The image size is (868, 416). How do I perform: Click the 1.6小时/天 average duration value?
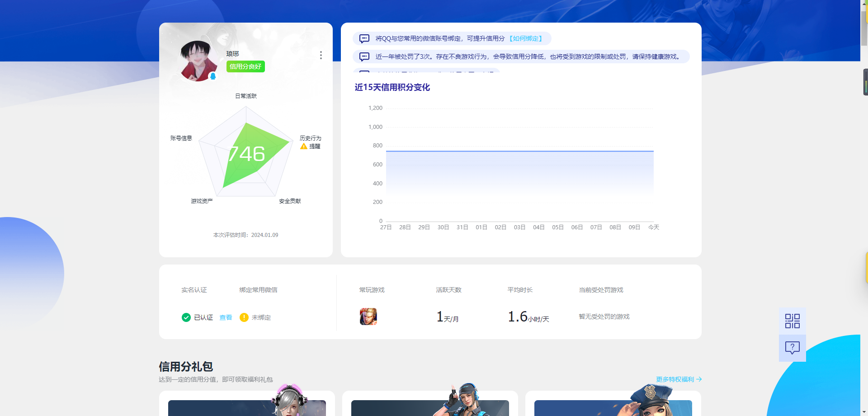[528, 317]
